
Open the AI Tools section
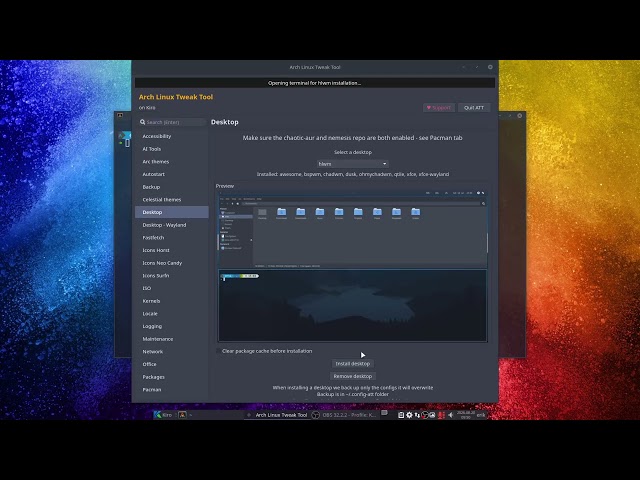coord(171,149)
